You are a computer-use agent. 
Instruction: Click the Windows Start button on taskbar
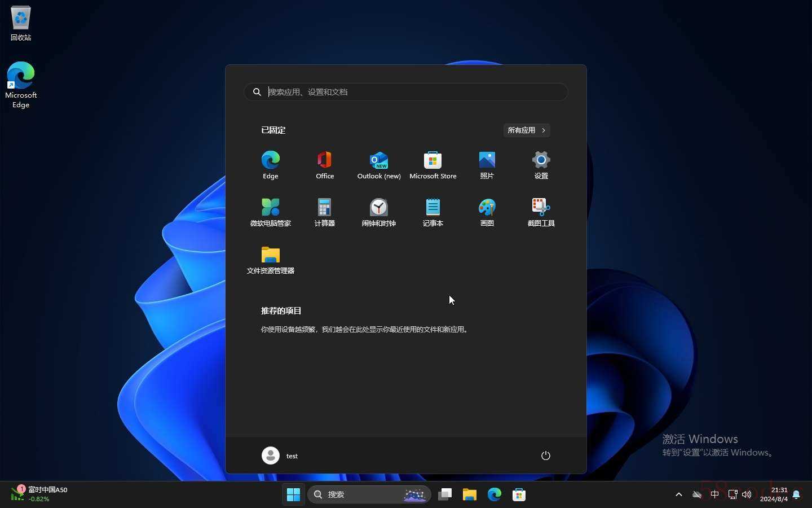point(294,494)
